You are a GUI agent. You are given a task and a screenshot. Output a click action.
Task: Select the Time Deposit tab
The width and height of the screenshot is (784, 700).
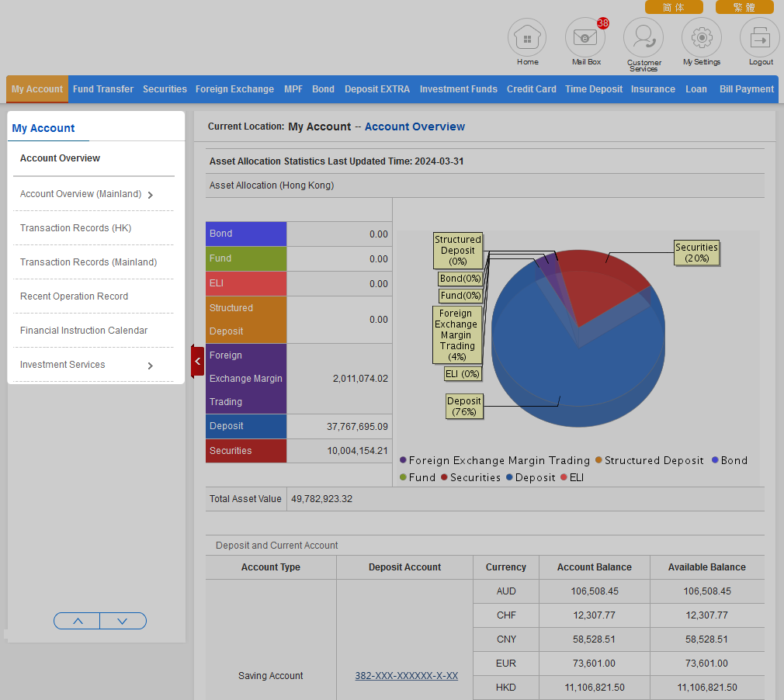[x=593, y=89]
